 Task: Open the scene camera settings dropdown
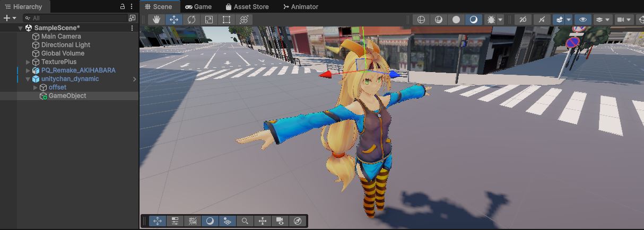point(623,20)
